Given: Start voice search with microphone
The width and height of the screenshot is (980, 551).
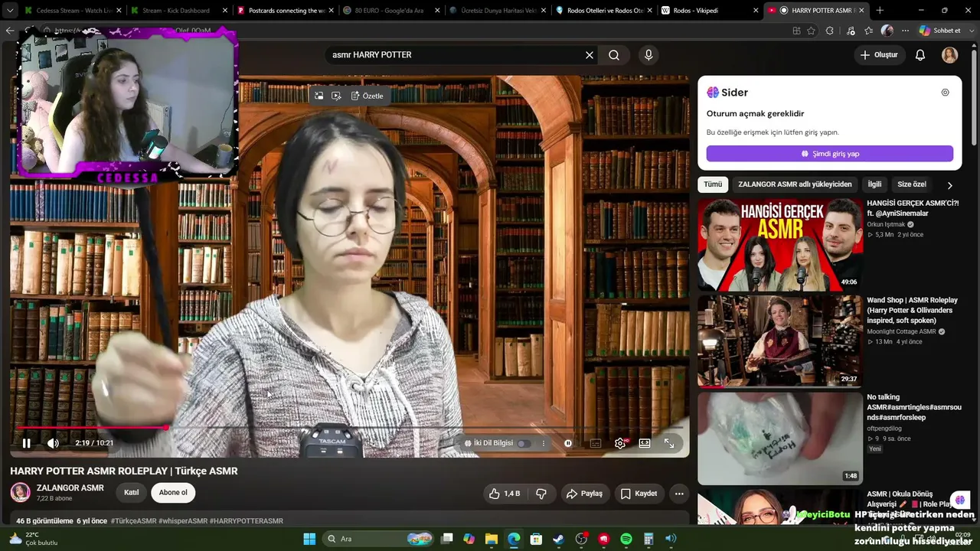Looking at the screenshot, I should pyautogui.click(x=648, y=55).
